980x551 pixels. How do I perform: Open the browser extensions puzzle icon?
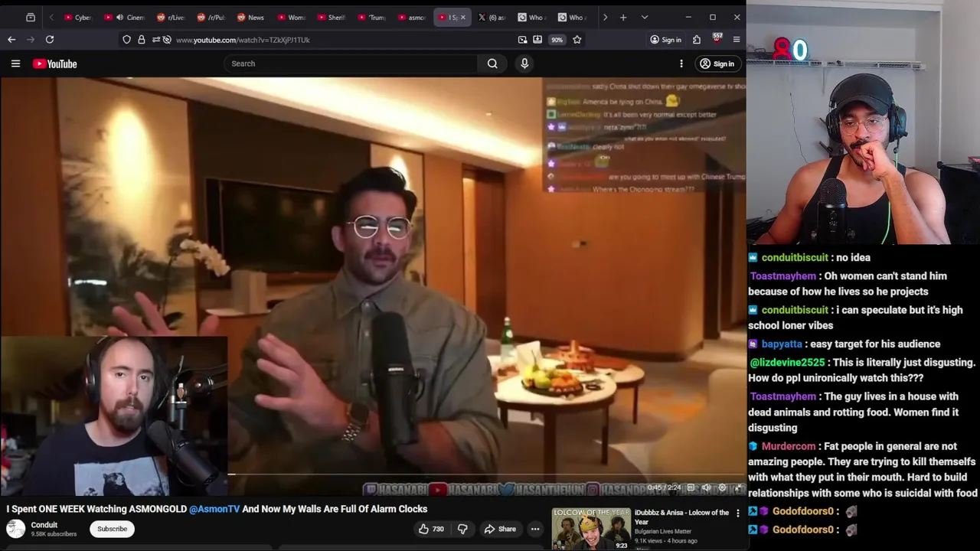click(697, 40)
